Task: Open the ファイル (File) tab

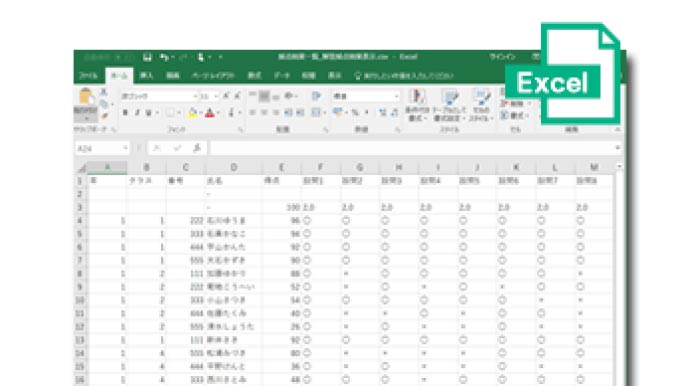Action: [88, 76]
